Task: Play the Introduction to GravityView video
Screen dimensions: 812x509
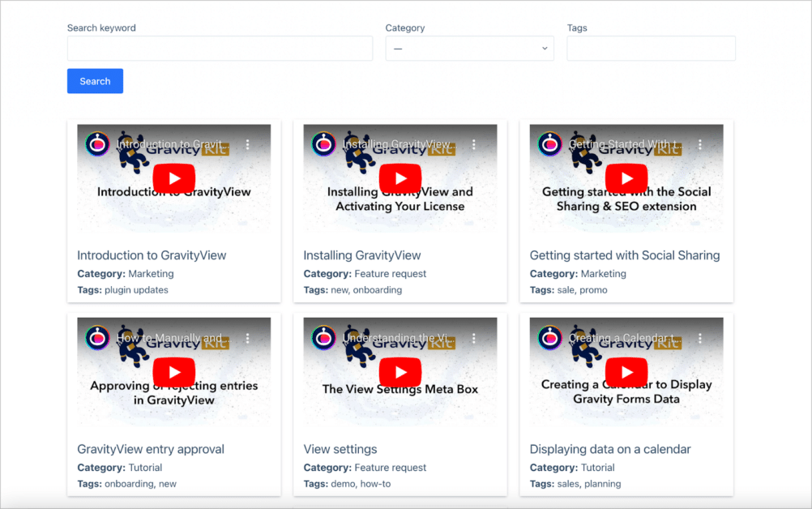Action: click(173, 178)
